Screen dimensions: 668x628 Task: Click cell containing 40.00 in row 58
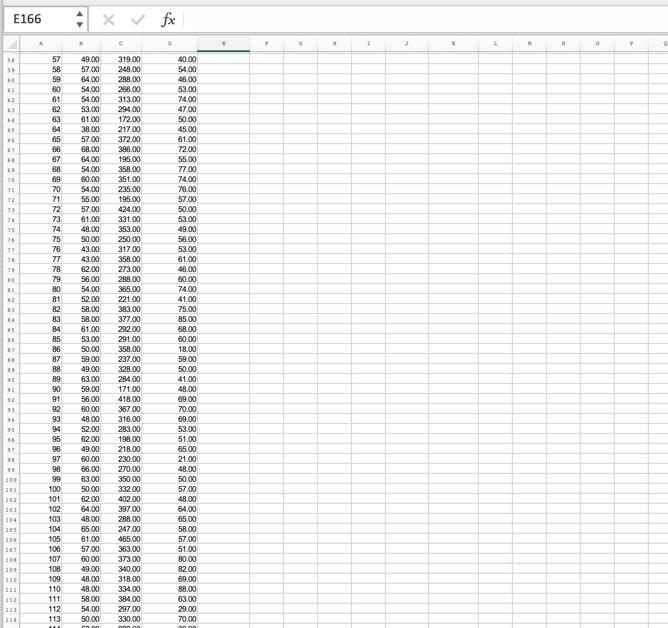point(170,59)
